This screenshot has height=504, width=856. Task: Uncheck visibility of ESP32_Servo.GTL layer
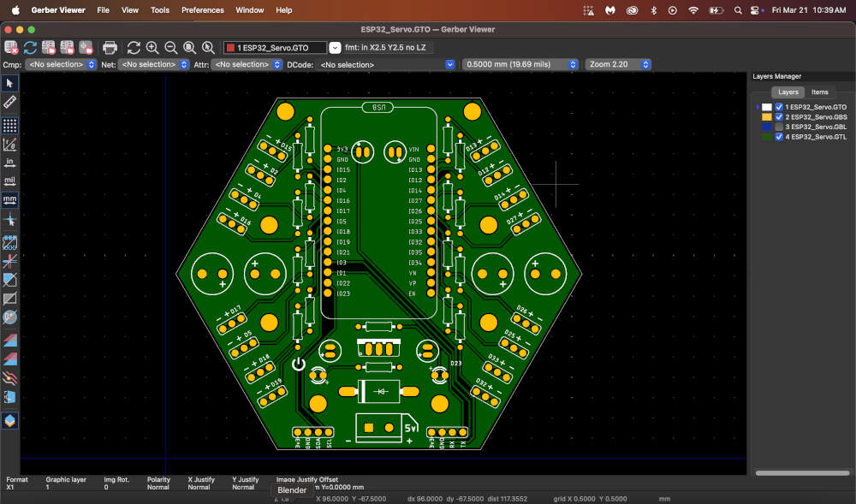coord(779,136)
